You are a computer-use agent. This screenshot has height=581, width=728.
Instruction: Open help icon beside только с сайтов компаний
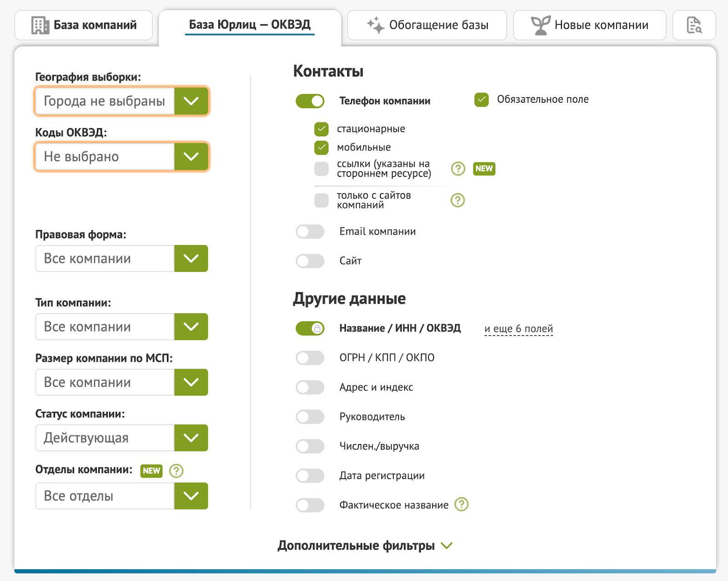458,200
